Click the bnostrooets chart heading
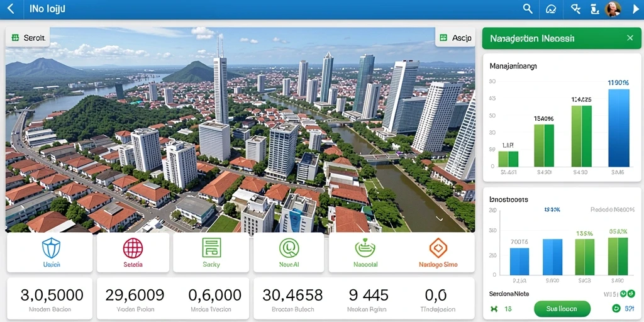 click(509, 199)
